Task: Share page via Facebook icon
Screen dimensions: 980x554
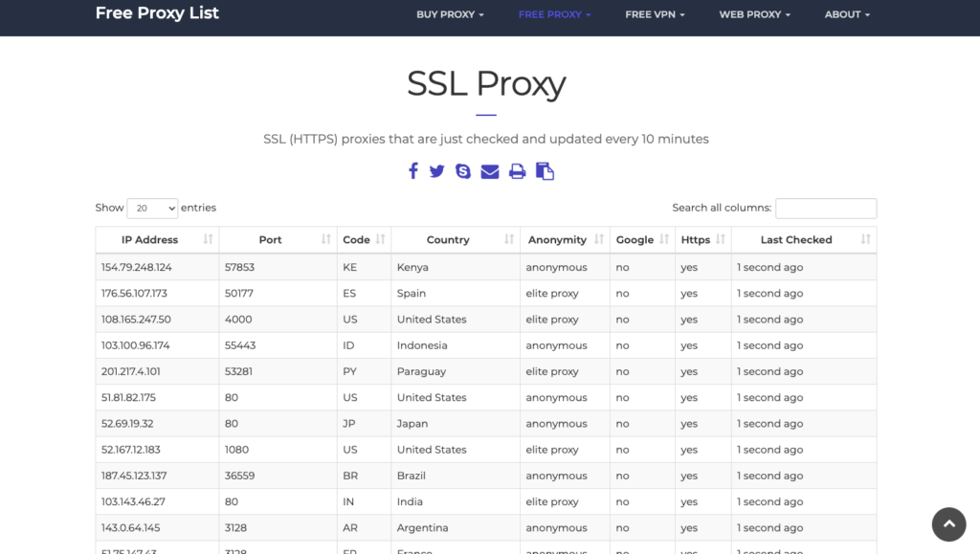Action: click(413, 171)
